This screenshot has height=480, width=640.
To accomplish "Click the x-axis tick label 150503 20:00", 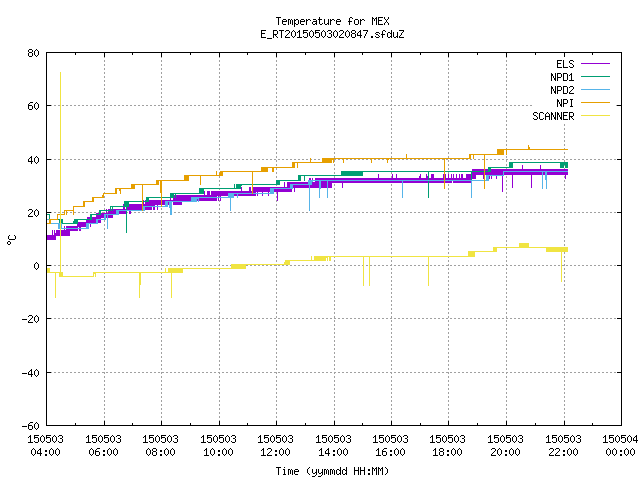I will coord(506,446).
